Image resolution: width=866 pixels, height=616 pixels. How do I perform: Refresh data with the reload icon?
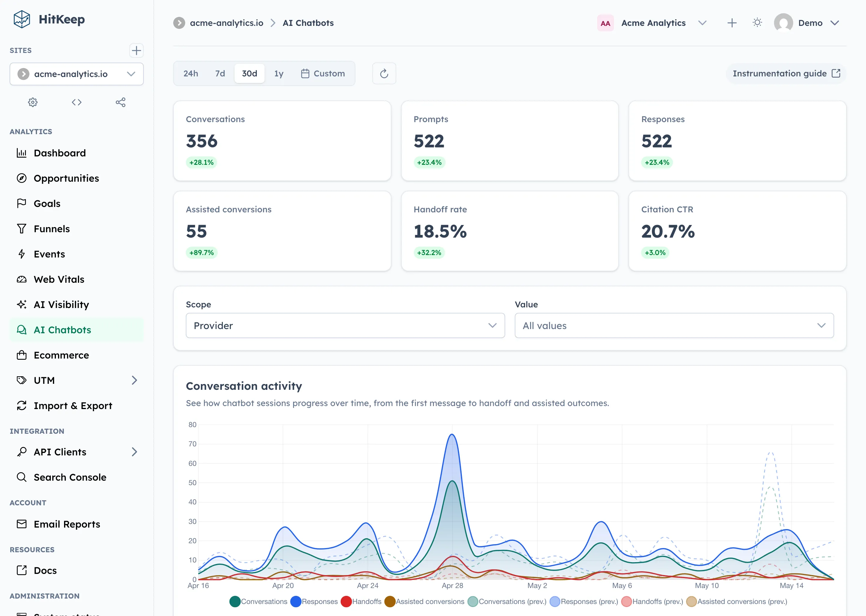pos(384,74)
